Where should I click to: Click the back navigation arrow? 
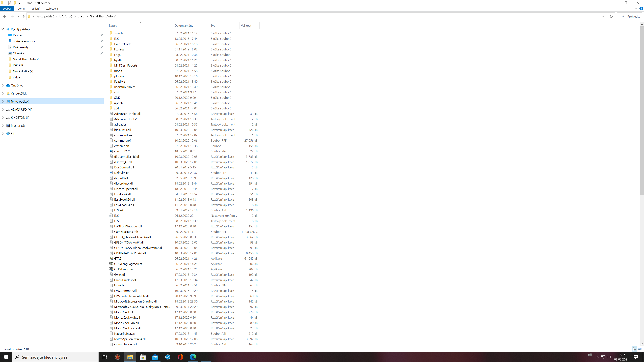pyautogui.click(x=5, y=16)
